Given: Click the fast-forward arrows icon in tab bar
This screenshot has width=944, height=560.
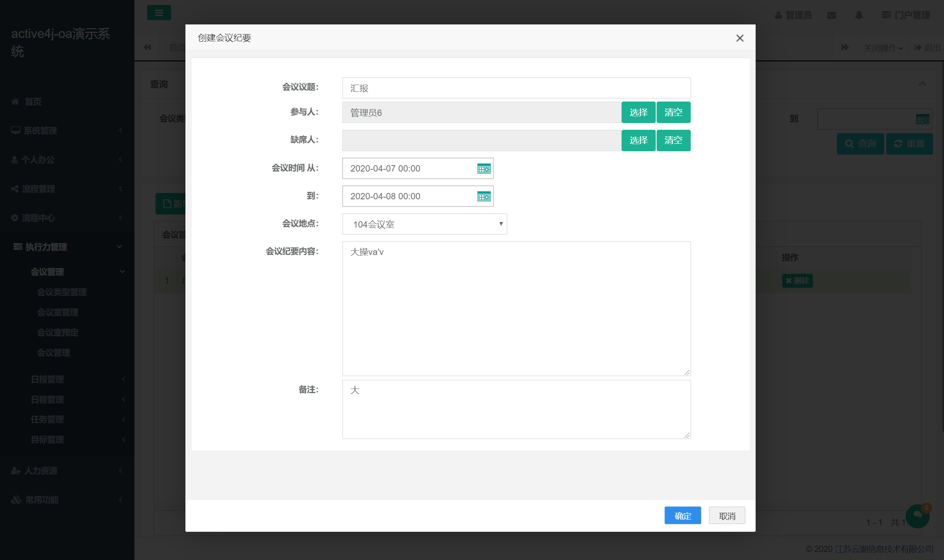Looking at the screenshot, I should pos(845,47).
